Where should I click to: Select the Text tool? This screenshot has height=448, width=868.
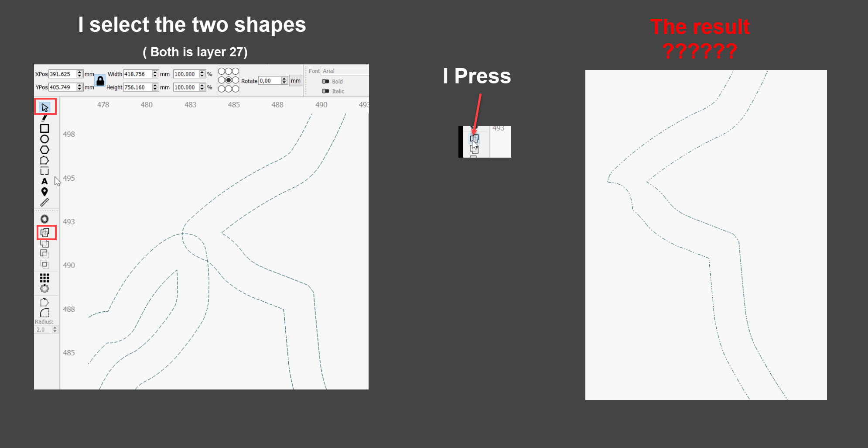pos(44,181)
